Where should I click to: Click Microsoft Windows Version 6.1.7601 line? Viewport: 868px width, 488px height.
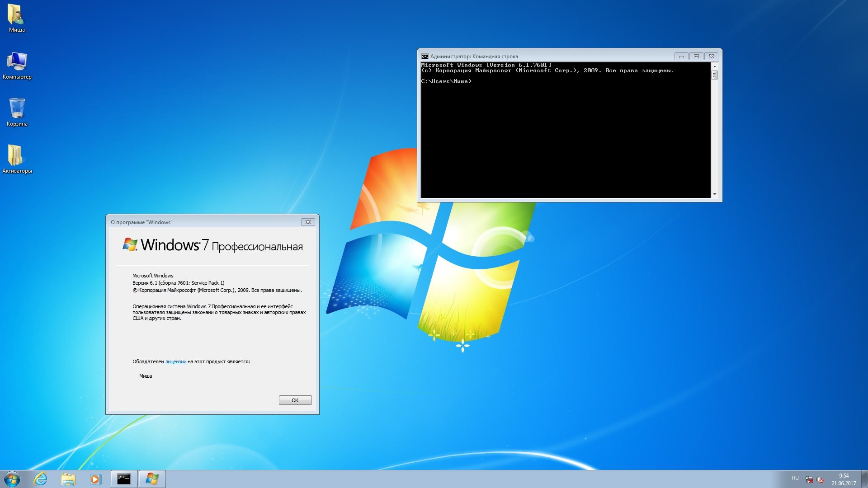point(486,65)
